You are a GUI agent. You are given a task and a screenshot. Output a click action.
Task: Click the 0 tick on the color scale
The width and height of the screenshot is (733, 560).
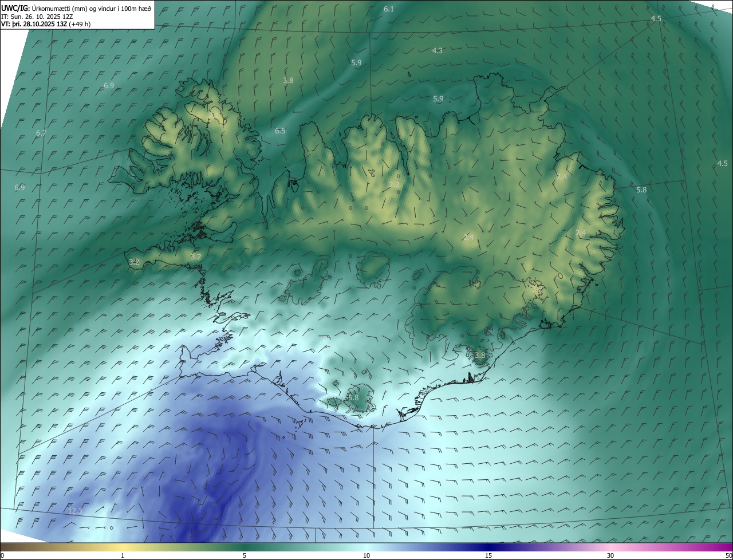2,555
